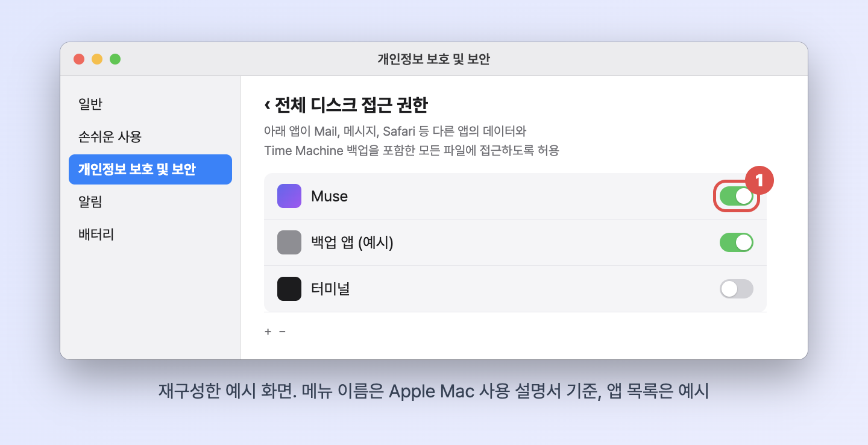Click the 전체 디스크 접근 권한 heading

point(351,105)
